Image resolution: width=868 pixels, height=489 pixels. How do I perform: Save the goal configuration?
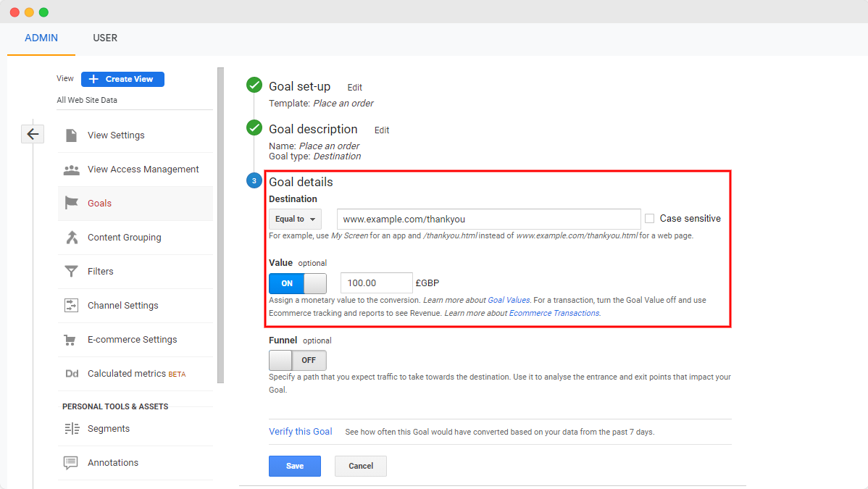pos(294,466)
